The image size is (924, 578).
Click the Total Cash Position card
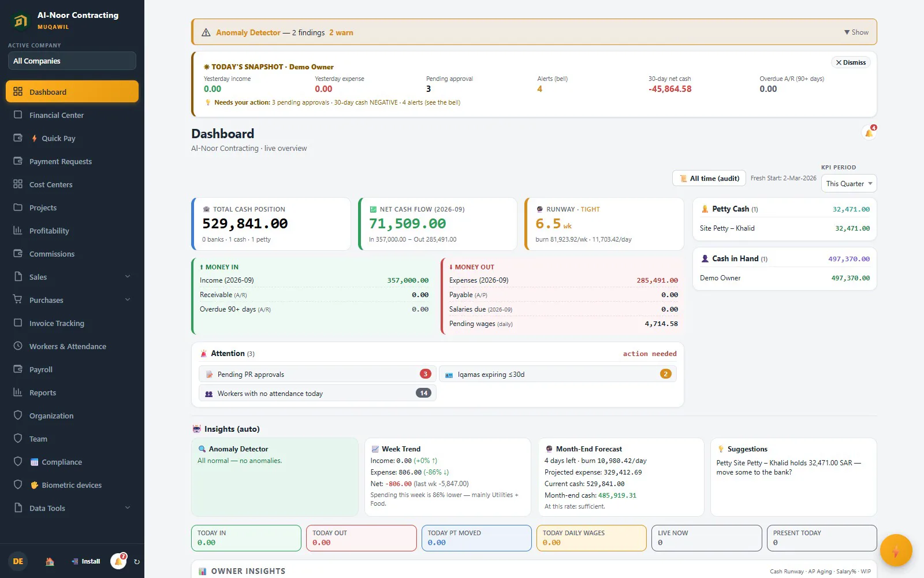[271, 224]
